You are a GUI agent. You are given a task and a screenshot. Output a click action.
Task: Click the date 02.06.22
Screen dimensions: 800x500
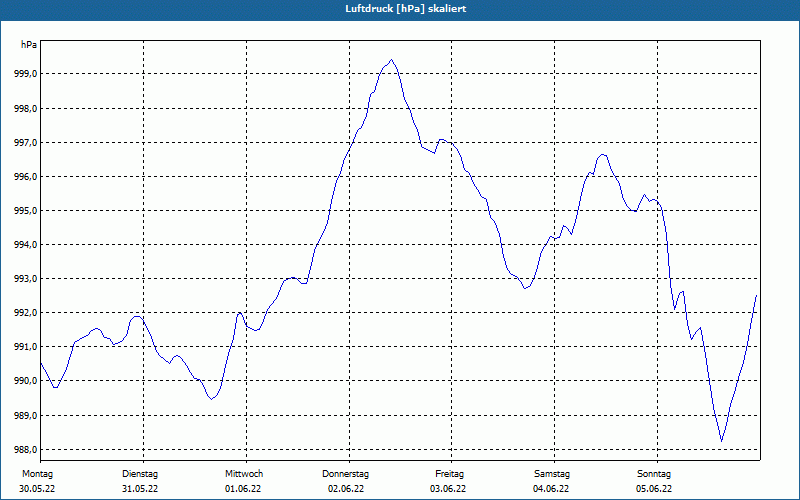tap(346, 489)
